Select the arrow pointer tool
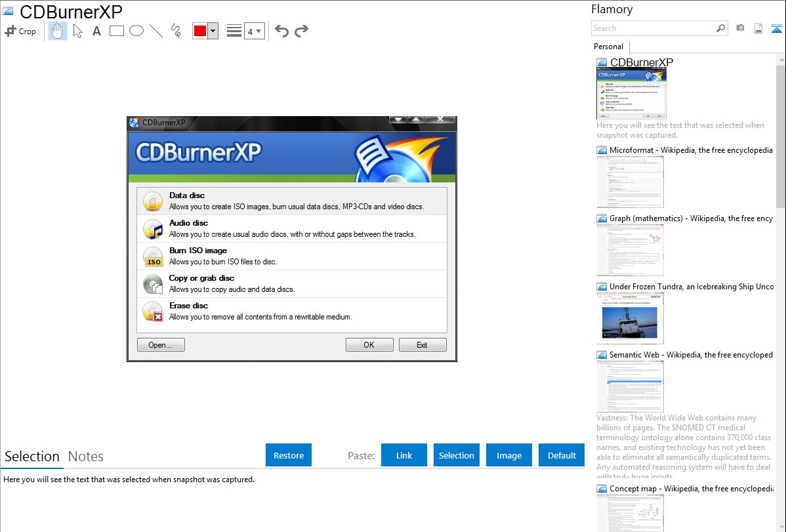The width and height of the screenshot is (786, 532). [x=77, y=31]
